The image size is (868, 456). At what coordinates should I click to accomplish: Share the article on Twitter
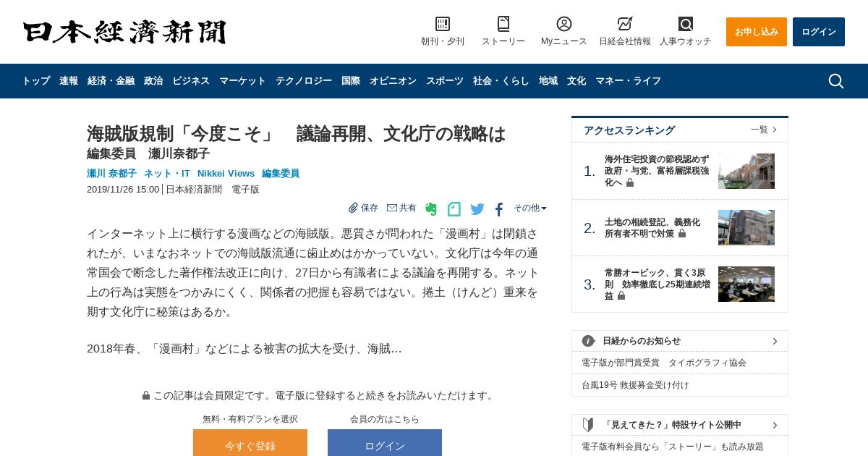[x=477, y=209]
